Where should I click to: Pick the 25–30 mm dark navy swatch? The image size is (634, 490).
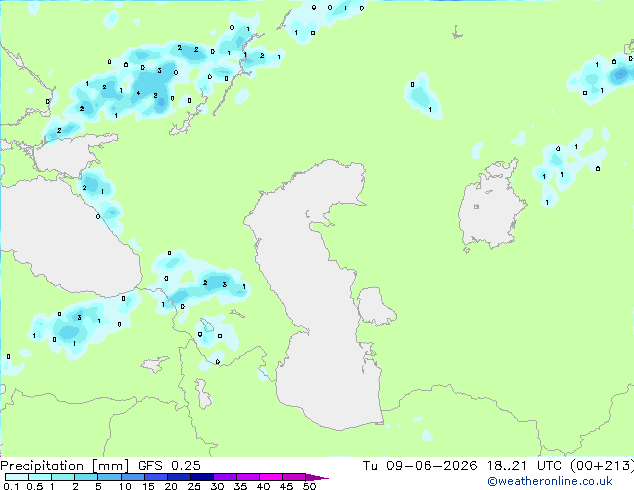[x=202, y=477]
